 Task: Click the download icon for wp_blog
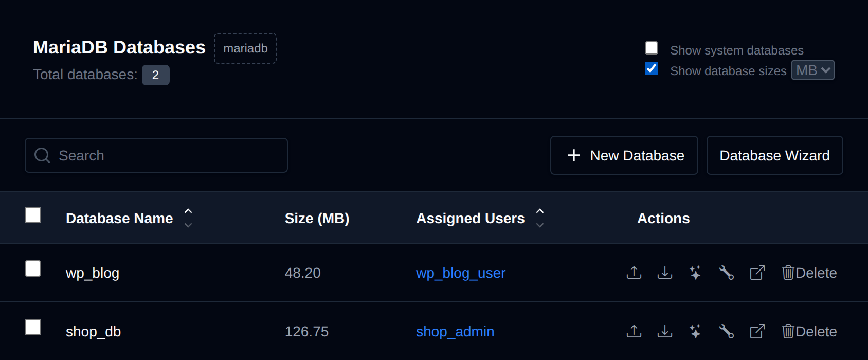tap(665, 273)
